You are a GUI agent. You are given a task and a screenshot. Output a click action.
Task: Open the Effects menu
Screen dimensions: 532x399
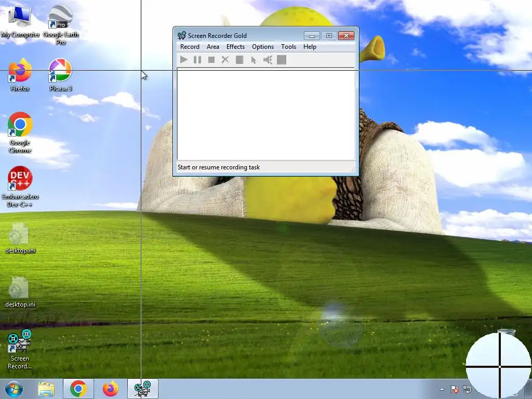point(235,47)
